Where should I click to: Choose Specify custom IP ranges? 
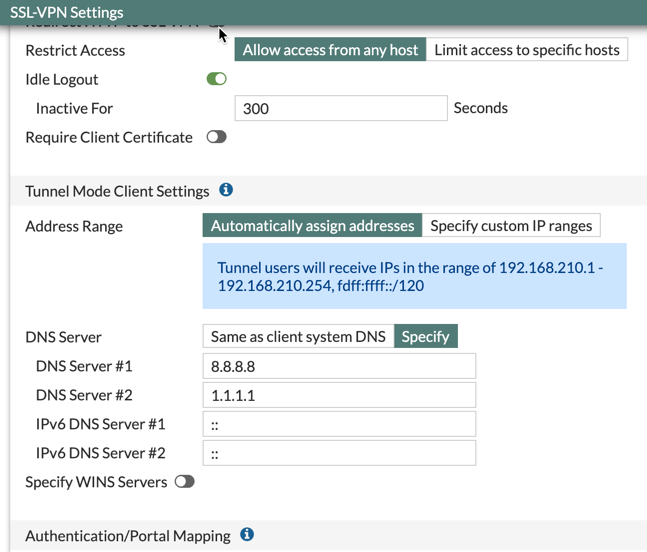[511, 225]
